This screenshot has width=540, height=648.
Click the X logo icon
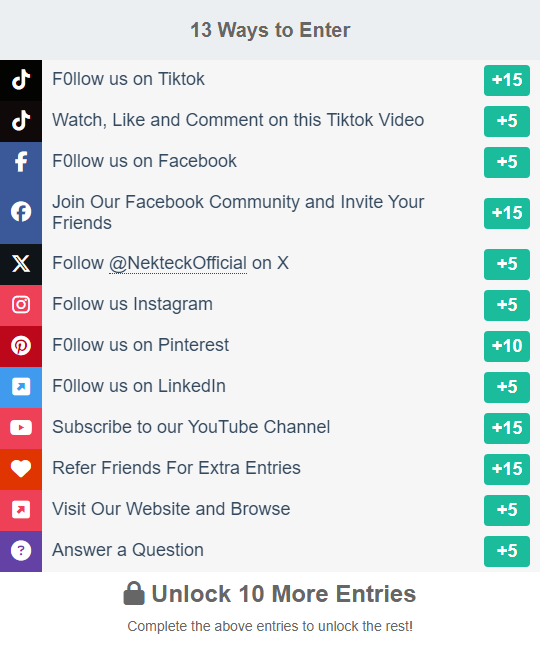(x=21, y=264)
